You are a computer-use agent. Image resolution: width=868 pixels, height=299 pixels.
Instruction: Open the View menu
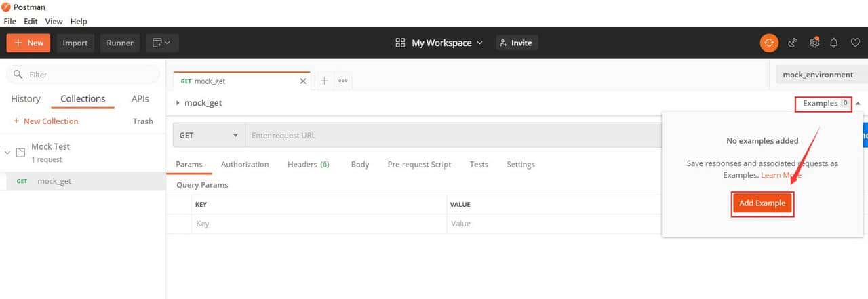[x=54, y=22]
